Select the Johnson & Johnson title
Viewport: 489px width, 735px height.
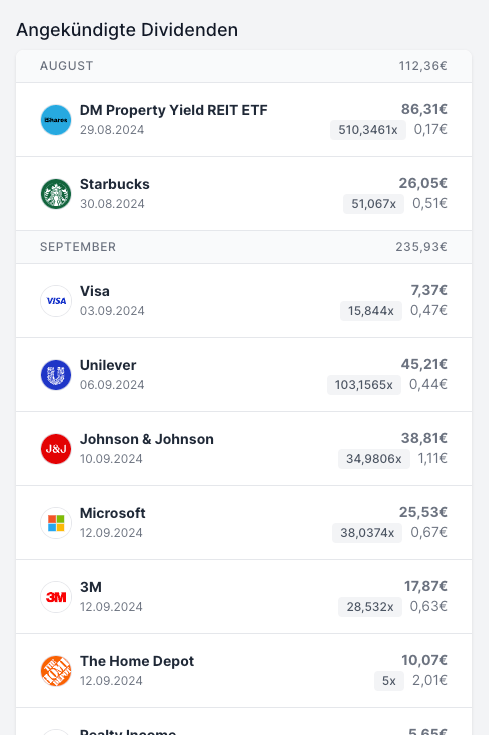pyautogui.click(x=147, y=439)
